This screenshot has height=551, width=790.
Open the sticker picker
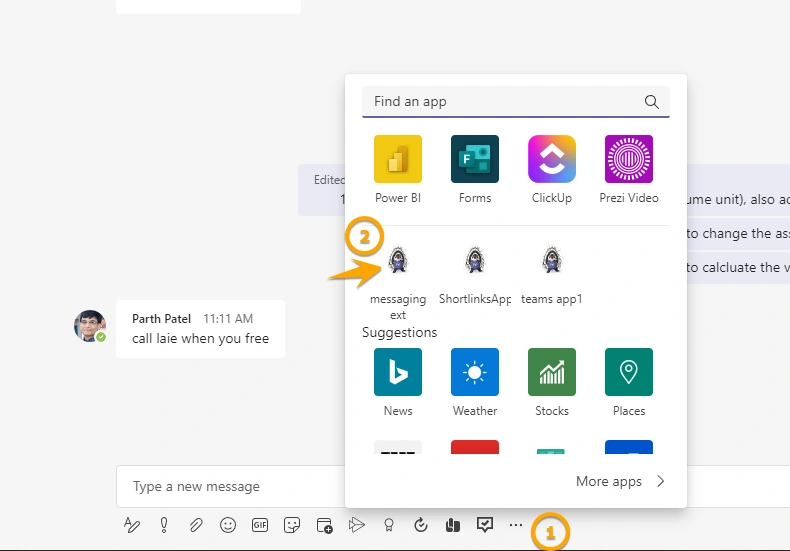(292, 525)
